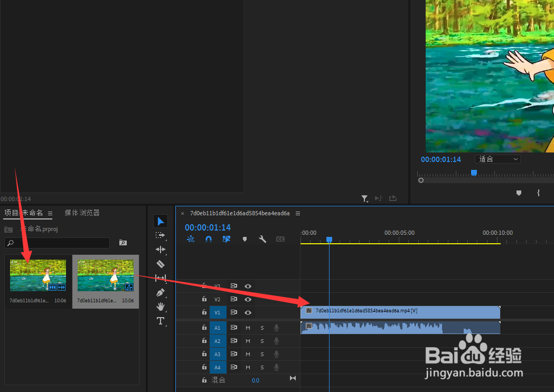Click the Add Marker icon in timeline
The height and width of the screenshot is (392, 554).
point(245,239)
